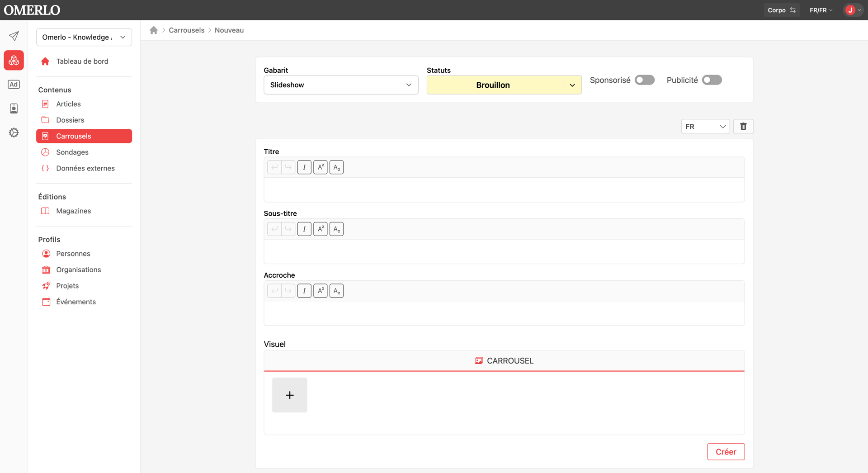
Task: Open the FR/FR locale dropdown in top bar
Action: (821, 10)
